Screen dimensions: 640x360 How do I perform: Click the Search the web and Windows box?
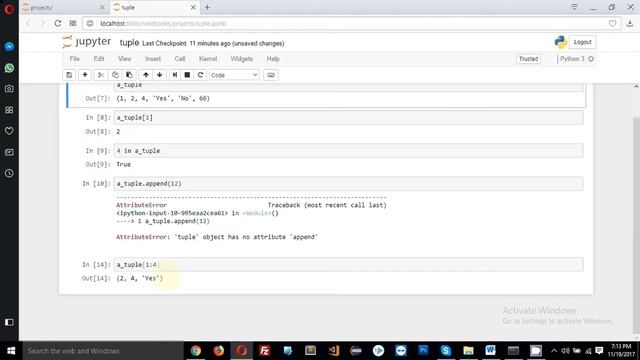(103, 351)
